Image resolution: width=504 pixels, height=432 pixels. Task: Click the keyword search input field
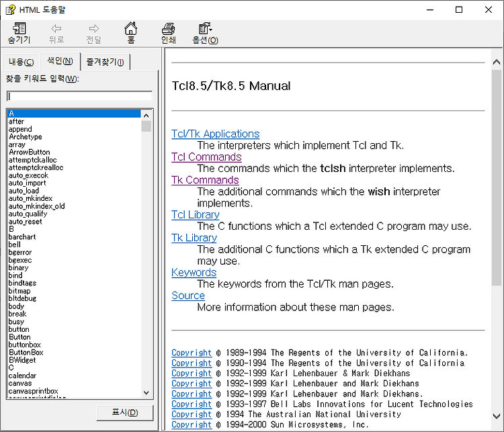coord(79,96)
